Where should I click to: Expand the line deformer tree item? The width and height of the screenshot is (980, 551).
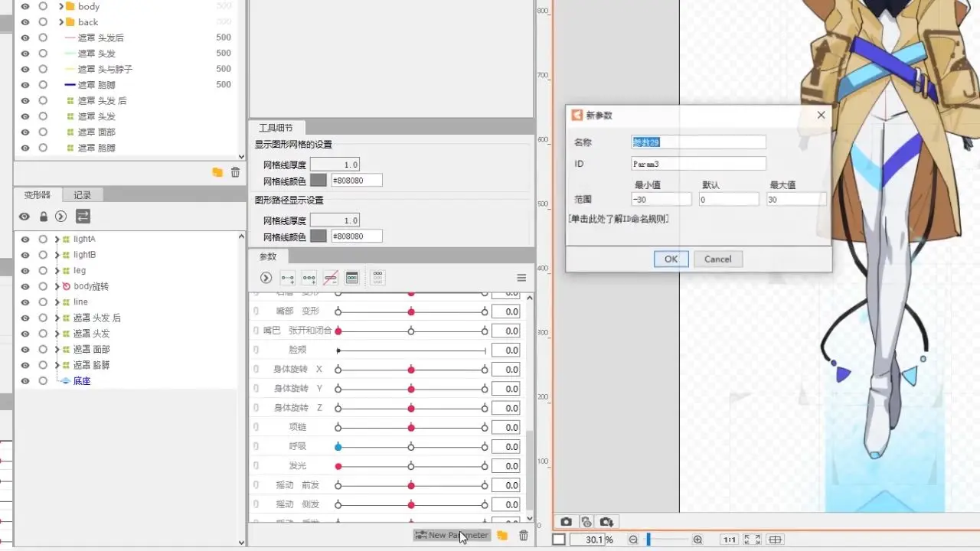tap(57, 302)
